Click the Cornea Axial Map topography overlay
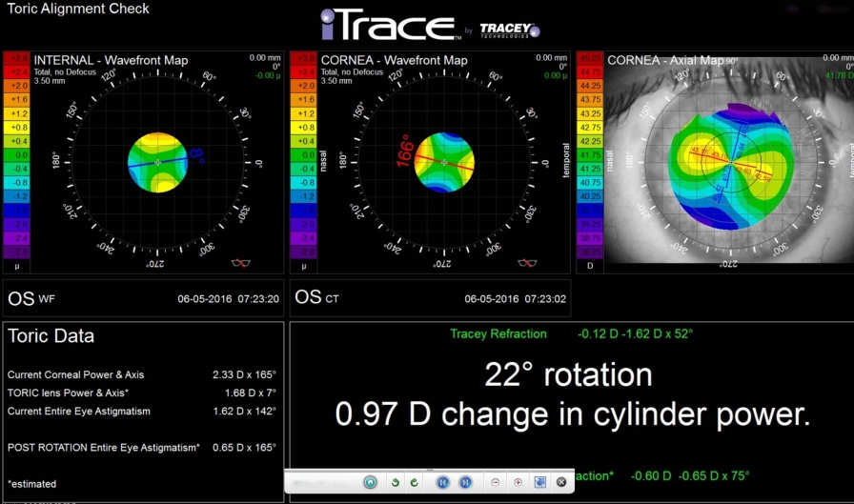Image resolution: width=854 pixels, height=504 pixels. coord(731,165)
